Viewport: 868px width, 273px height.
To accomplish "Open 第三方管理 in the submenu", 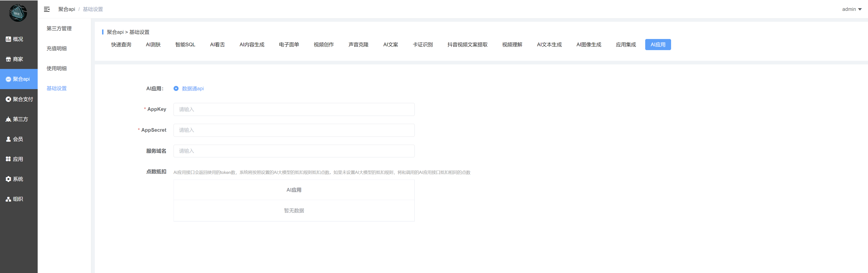I will 59,29.
